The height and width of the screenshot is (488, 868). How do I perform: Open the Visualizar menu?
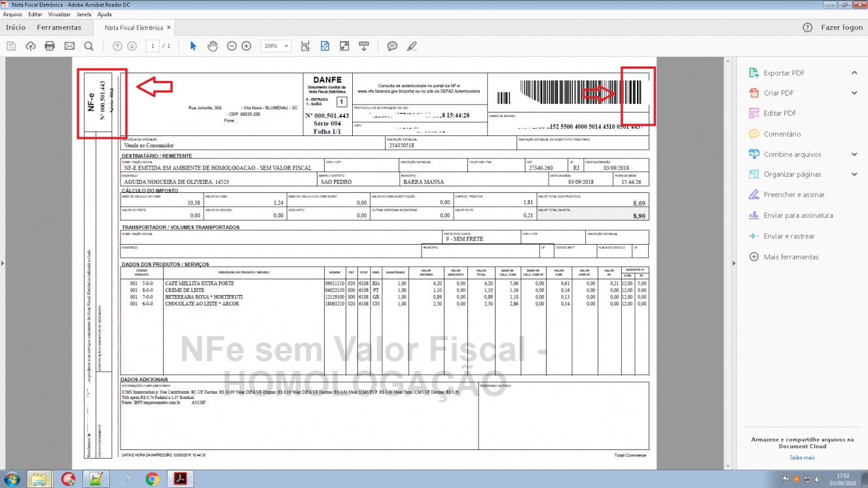click(60, 14)
